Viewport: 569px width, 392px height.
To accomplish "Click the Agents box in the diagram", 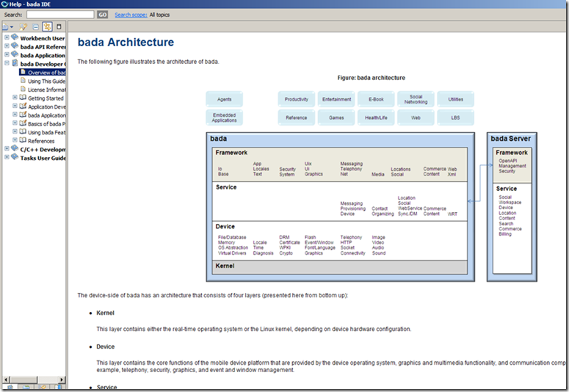I will coord(224,99).
